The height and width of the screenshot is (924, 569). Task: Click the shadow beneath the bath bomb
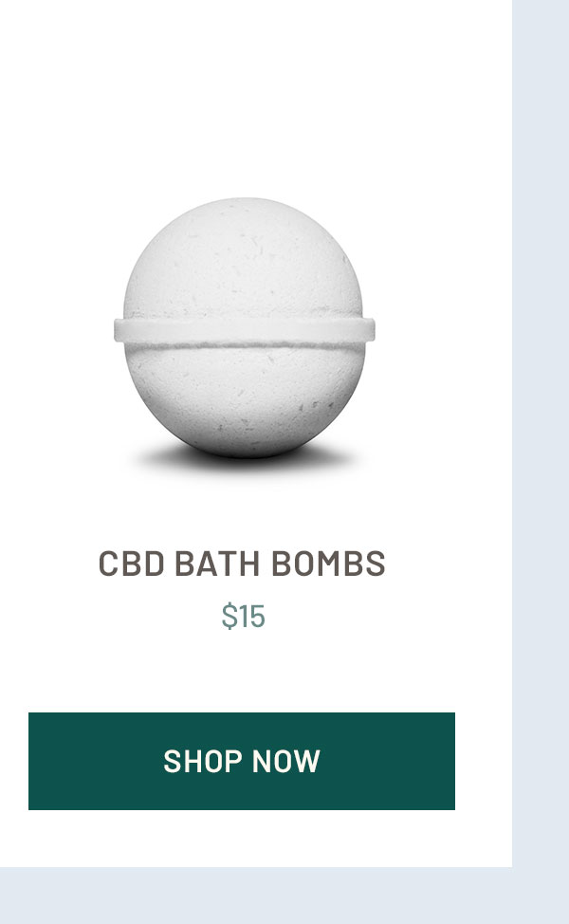[x=245, y=460]
